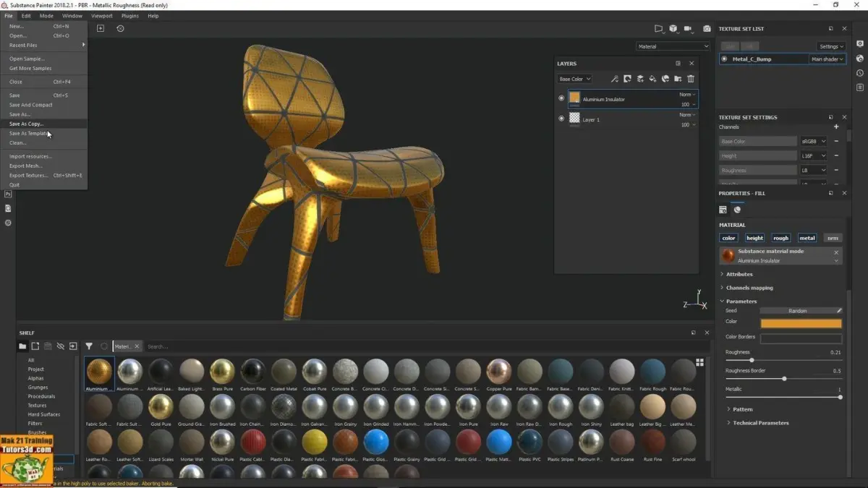This screenshot has height=488, width=868.
Task: Click the Roughness slider handle
Action: click(x=752, y=360)
